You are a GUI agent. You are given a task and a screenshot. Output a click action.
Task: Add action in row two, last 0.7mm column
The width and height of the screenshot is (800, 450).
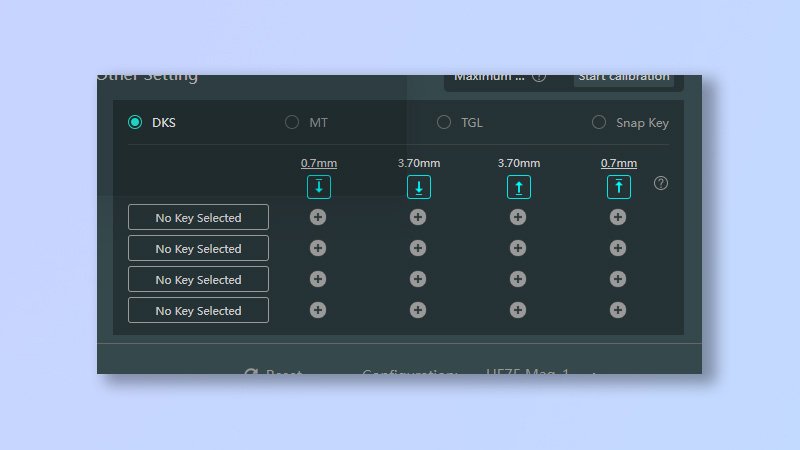618,248
